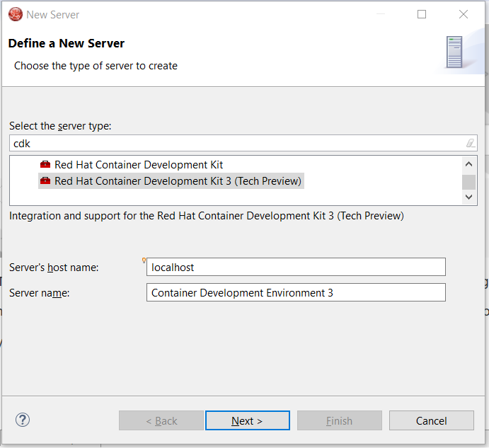Maximize the New Server dialog

(422, 14)
